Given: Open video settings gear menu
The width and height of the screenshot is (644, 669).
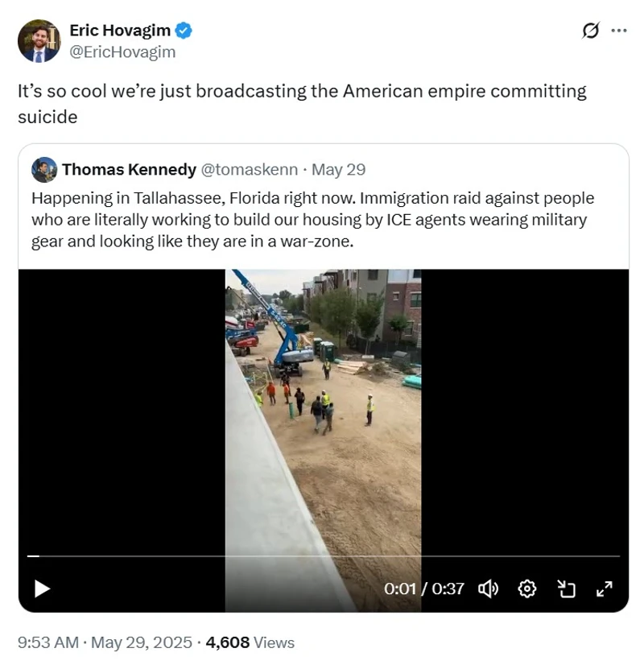Looking at the screenshot, I should [x=527, y=588].
